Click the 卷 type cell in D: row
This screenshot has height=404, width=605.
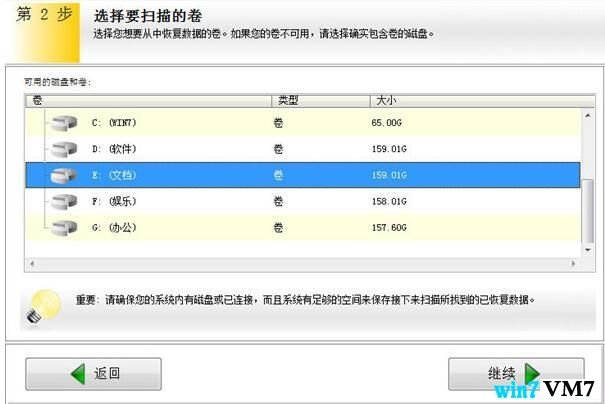(278, 149)
